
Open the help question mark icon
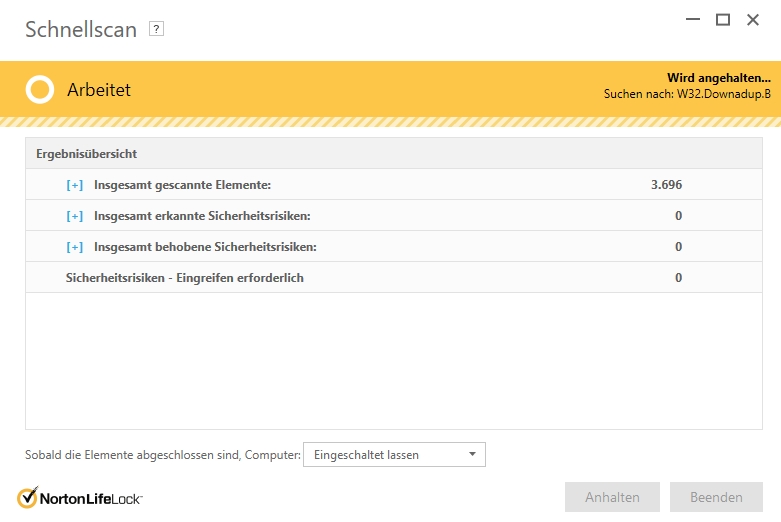(156, 29)
